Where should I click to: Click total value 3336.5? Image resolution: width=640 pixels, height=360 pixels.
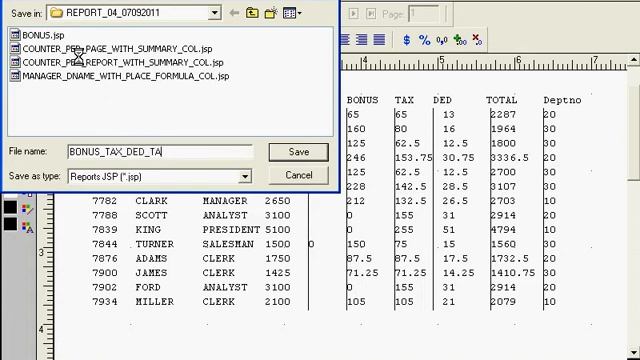(x=510, y=158)
